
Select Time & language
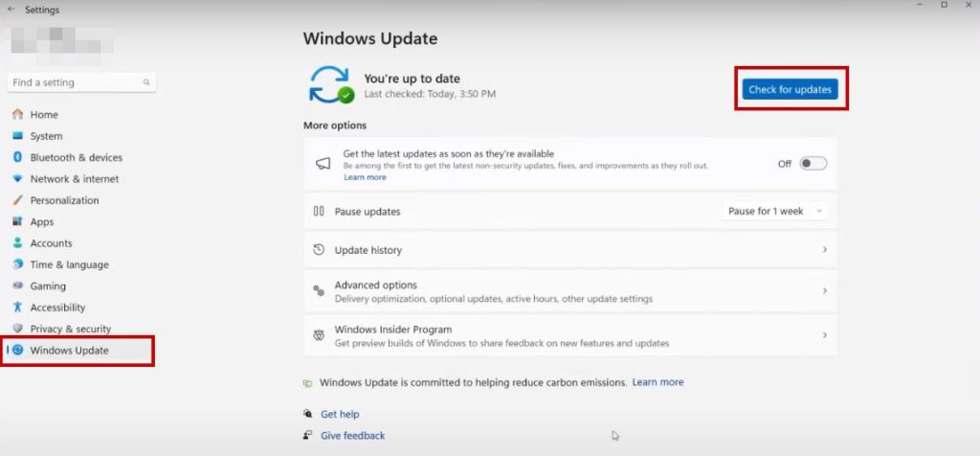pyautogui.click(x=69, y=264)
